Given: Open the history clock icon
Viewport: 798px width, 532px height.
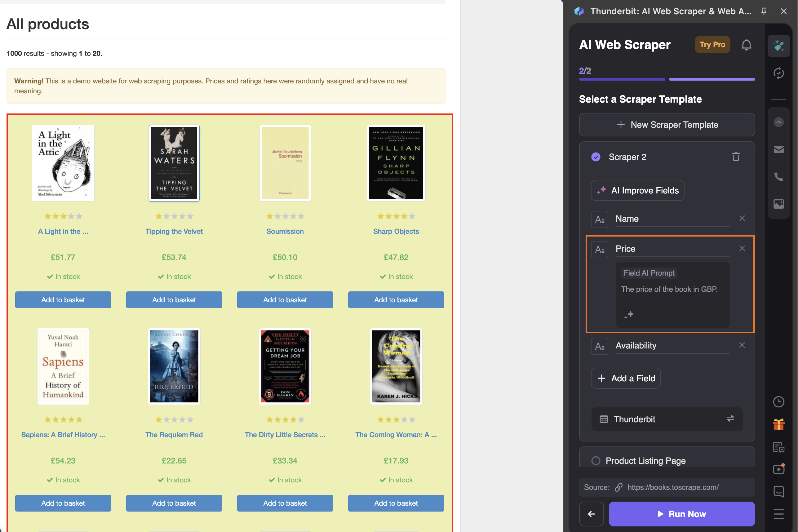Looking at the screenshot, I should point(778,402).
